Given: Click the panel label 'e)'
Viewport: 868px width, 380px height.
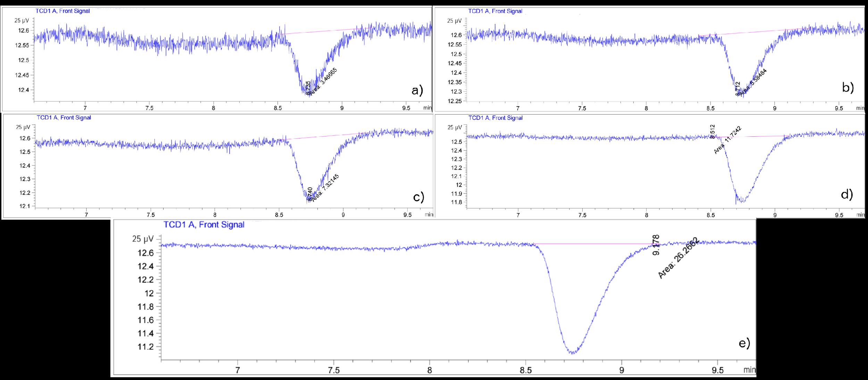Looking at the screenshot, I should click(744, 343).
